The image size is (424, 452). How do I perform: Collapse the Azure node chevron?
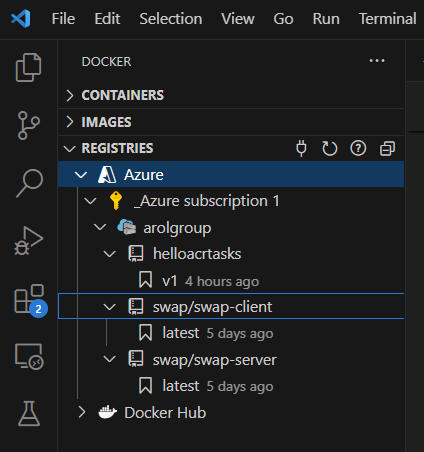(x=81, y=175)
